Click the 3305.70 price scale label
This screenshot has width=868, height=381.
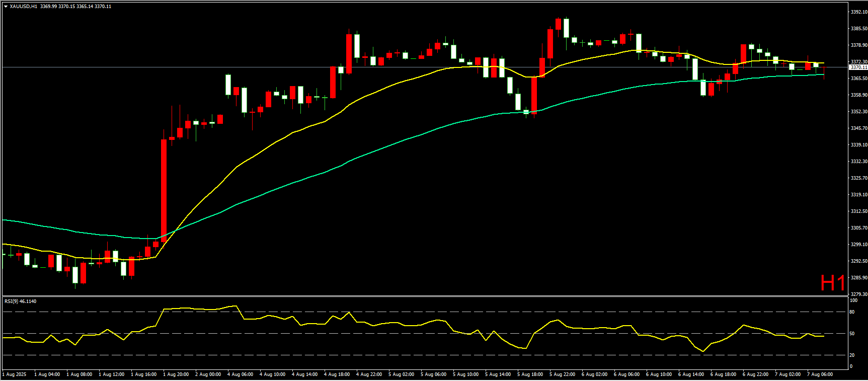(x=859, y=228)
